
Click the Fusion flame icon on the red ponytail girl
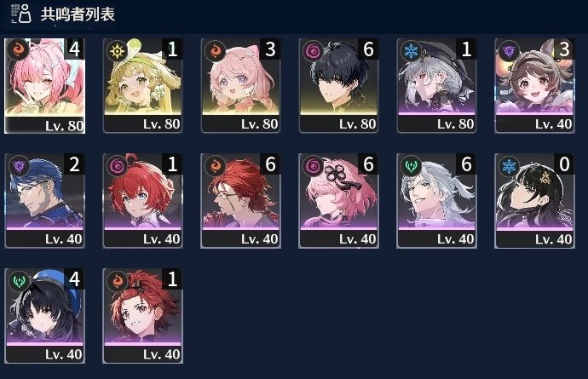pos(118,281)
